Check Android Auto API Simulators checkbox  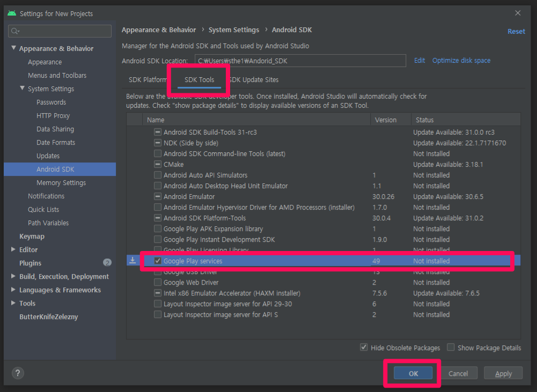[x=158, y=175]
